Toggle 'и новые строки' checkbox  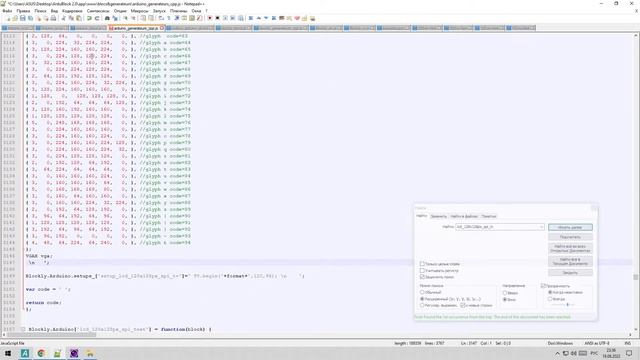[x=463, y=305]
